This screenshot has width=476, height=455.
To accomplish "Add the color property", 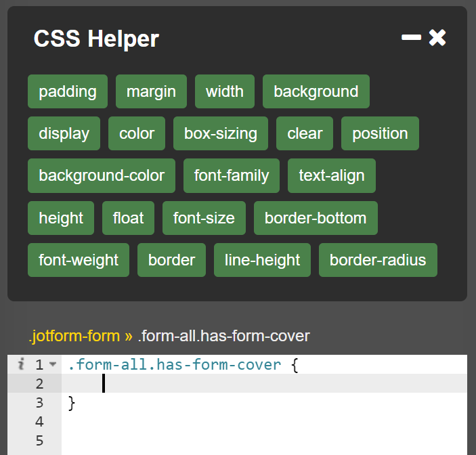I will [137, 133].
